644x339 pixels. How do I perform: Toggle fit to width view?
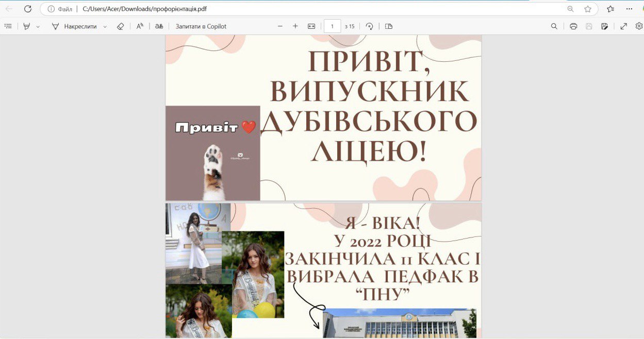(311, 26)
